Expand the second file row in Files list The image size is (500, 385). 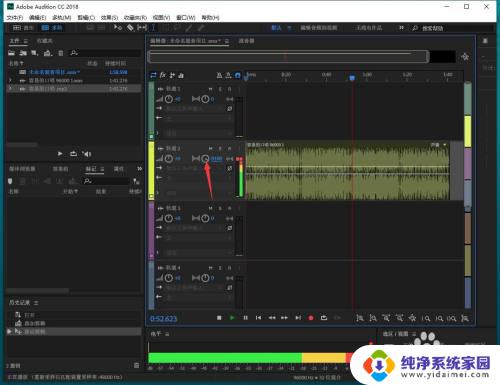click(x=10, y=80)
